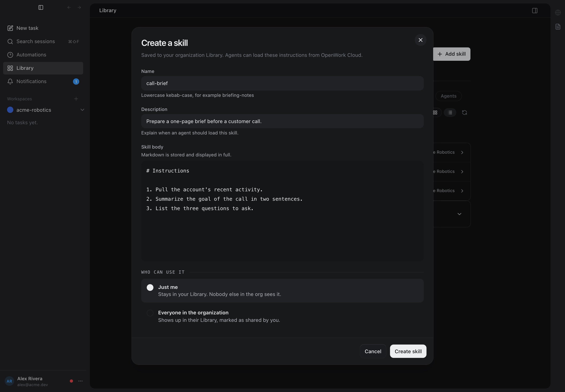This screenshot has height=392, width=565.
Task: Click the Name field containing call-brief
Action: (x=282, y=83)
